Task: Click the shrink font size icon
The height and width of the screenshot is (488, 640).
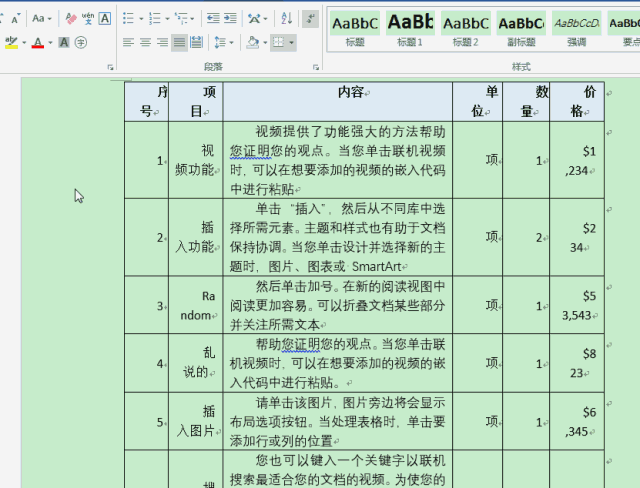Action: click(15, 19)
